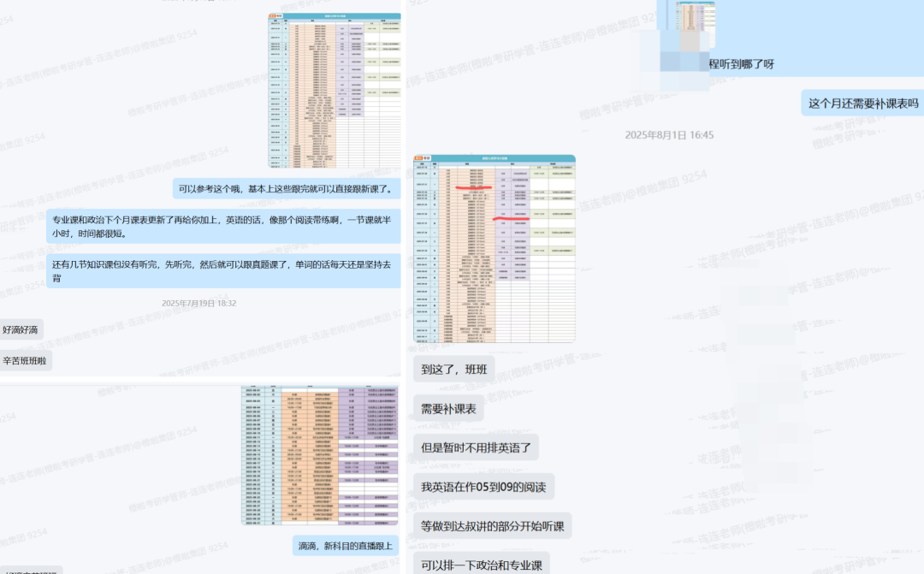Open the August schedule image with purple columns
This screenshot has height=574, width=924.
coord(320,456)
